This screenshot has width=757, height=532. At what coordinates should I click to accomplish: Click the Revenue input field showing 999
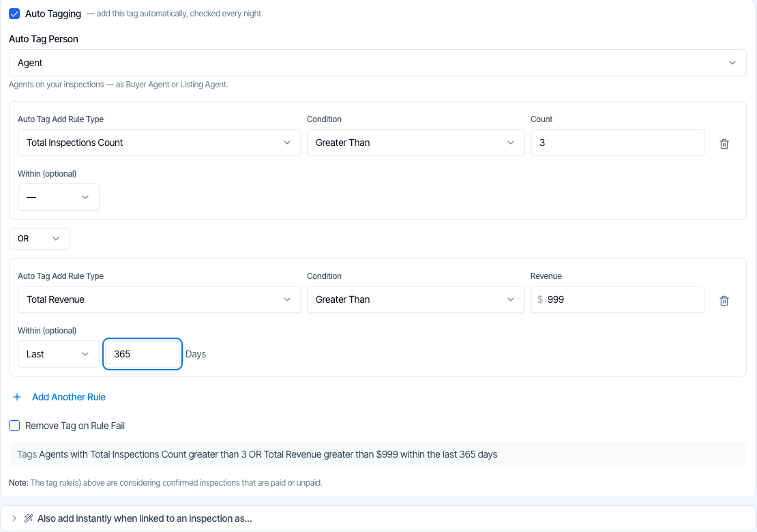coord(617,299)
